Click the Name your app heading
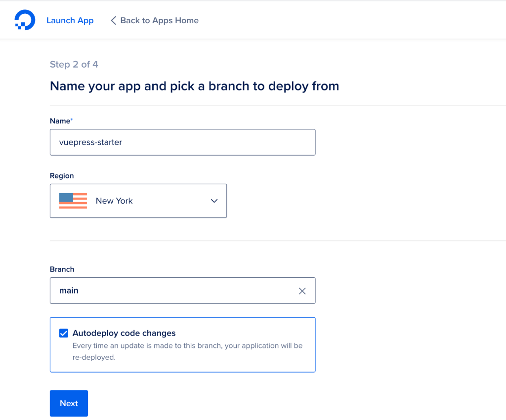This screenshot has height=420, width=506. [x=194, y=86]
